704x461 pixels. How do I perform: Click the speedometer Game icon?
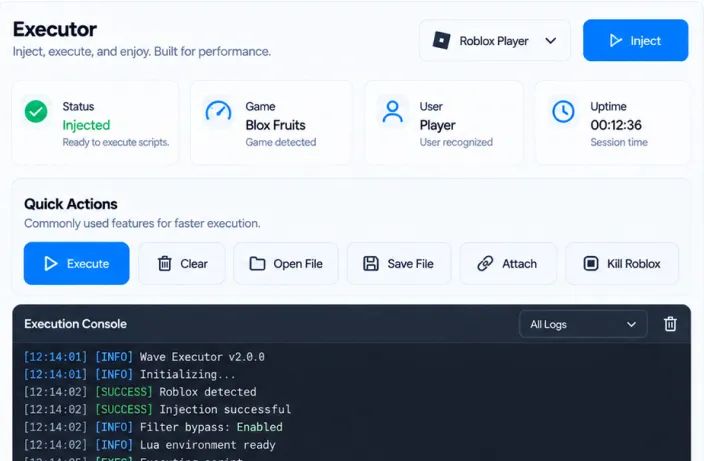[x=218, y=111]
